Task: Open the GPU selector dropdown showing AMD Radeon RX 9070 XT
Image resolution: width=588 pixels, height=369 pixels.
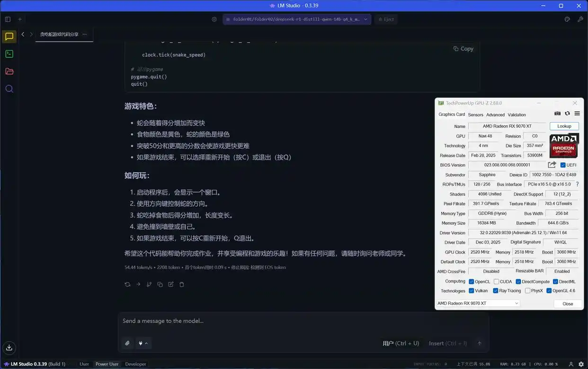Action: click(x=477, y=303)
